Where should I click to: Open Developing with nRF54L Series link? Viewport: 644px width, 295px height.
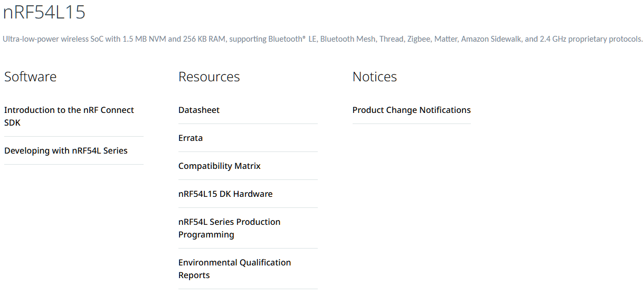[66, 150]
